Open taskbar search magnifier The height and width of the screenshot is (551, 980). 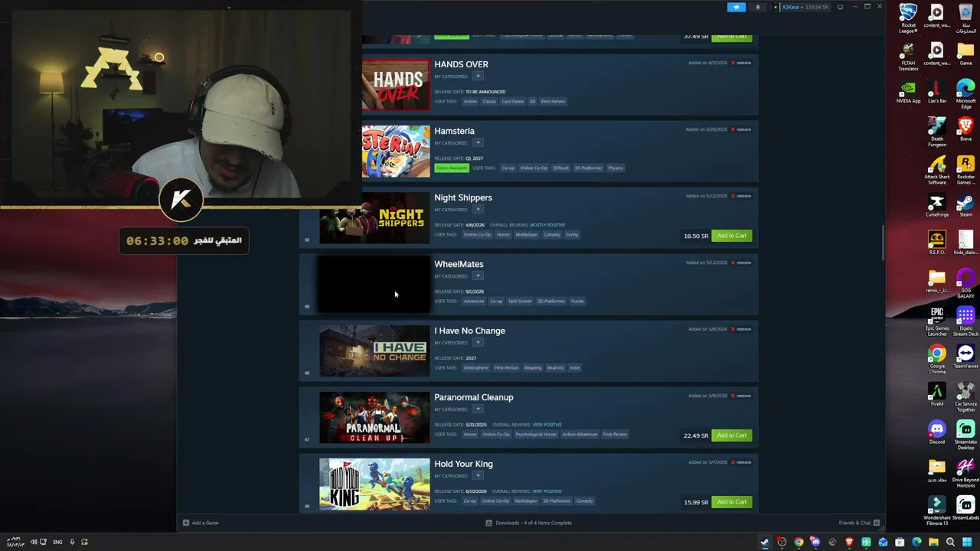[x=950, y=543]
